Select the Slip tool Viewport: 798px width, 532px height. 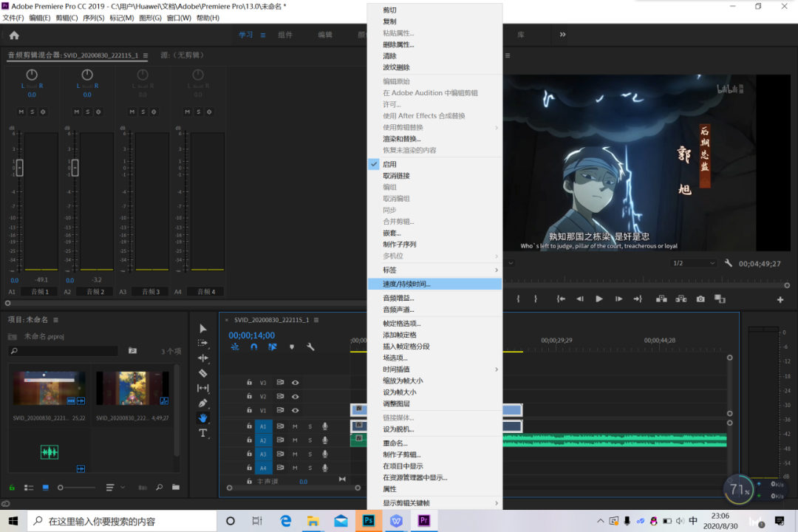click(x=203, y=388)
